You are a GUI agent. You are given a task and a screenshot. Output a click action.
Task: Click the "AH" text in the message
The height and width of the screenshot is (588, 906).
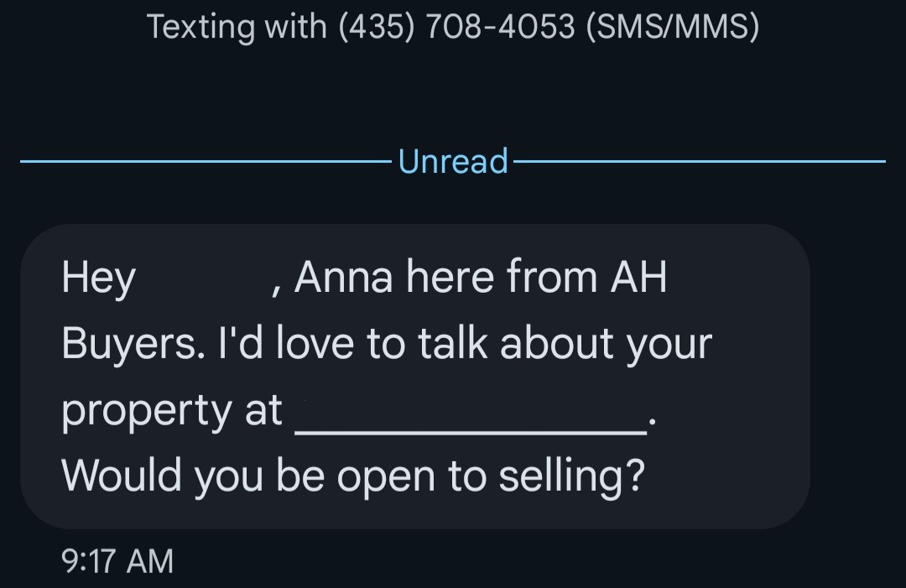[x=636, y=278]
